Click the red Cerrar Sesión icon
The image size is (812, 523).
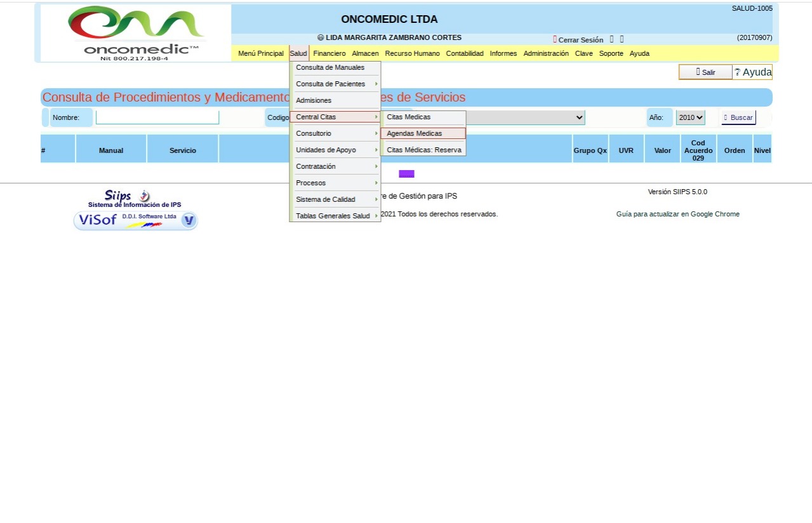pos(555,39)
